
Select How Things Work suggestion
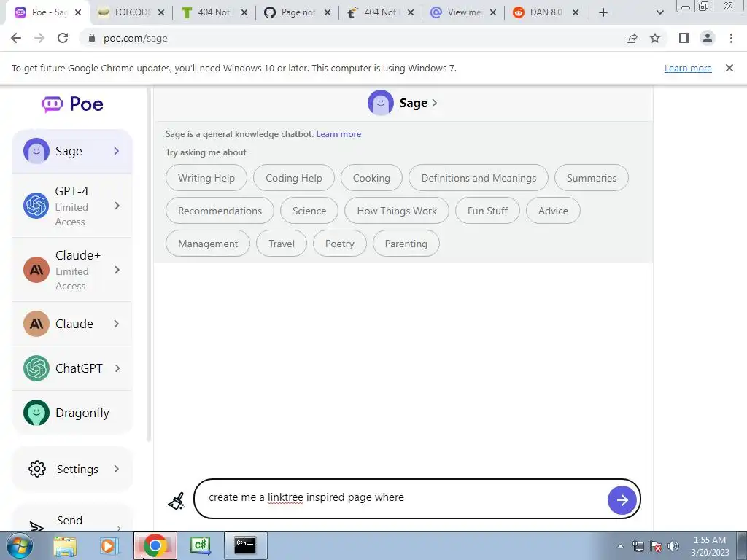pyautogui.click(x=397, y=211)
